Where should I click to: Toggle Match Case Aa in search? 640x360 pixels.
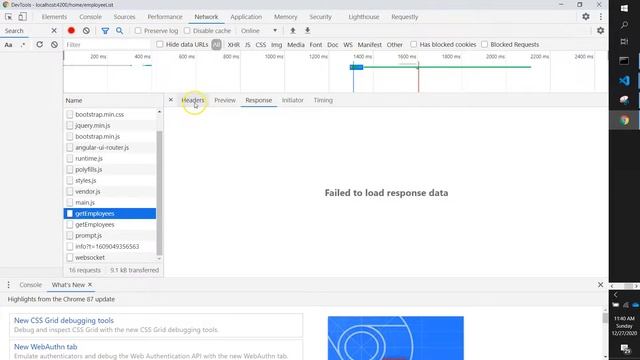(8, 44)
